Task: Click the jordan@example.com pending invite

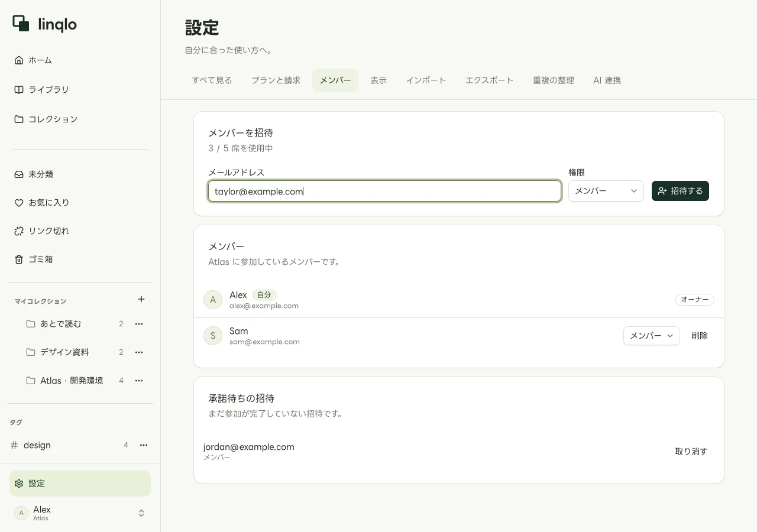Action: tap(249, 447)
